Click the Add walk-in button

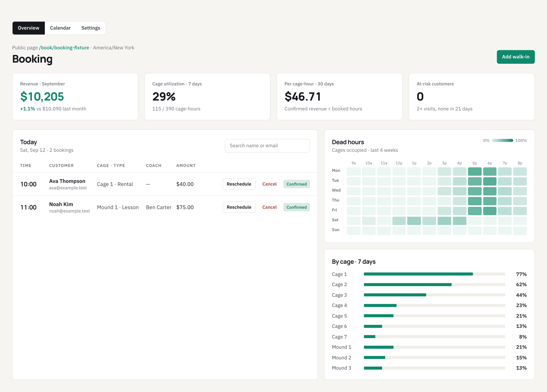(x=516, y=57)
